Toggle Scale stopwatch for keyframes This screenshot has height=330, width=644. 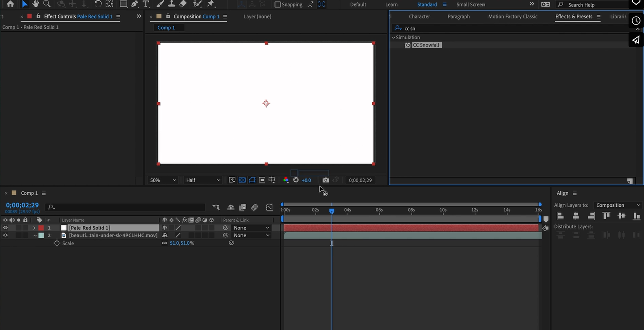point(57,243)
